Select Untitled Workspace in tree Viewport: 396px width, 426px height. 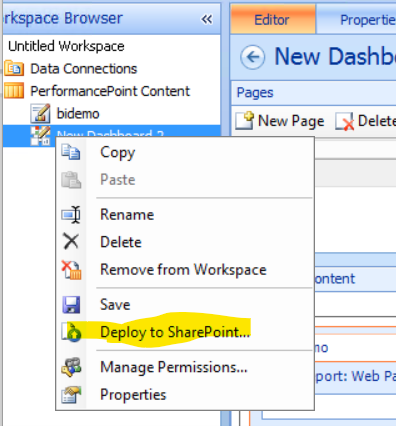[66, 46]
